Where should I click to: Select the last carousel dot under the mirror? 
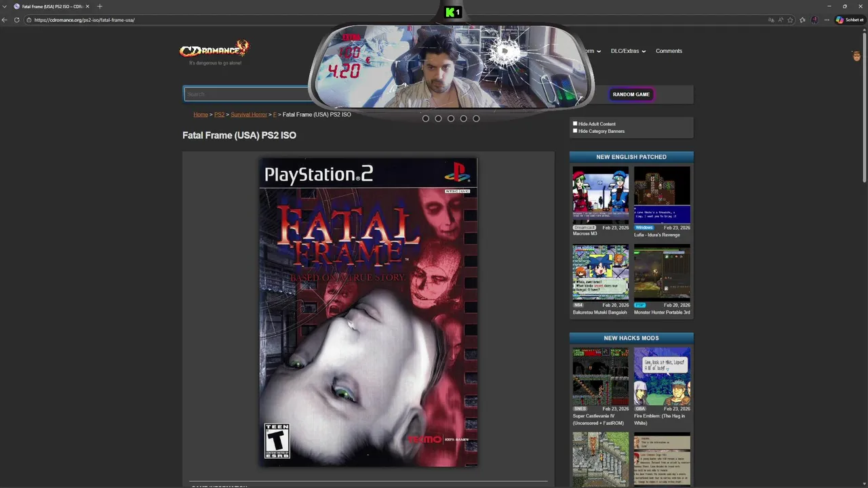[476, 119]
